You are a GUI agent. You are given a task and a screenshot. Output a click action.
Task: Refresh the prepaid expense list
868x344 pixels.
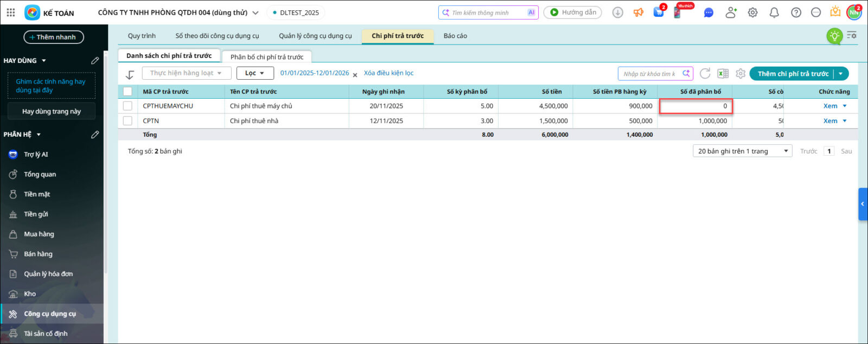click(705, 74)
